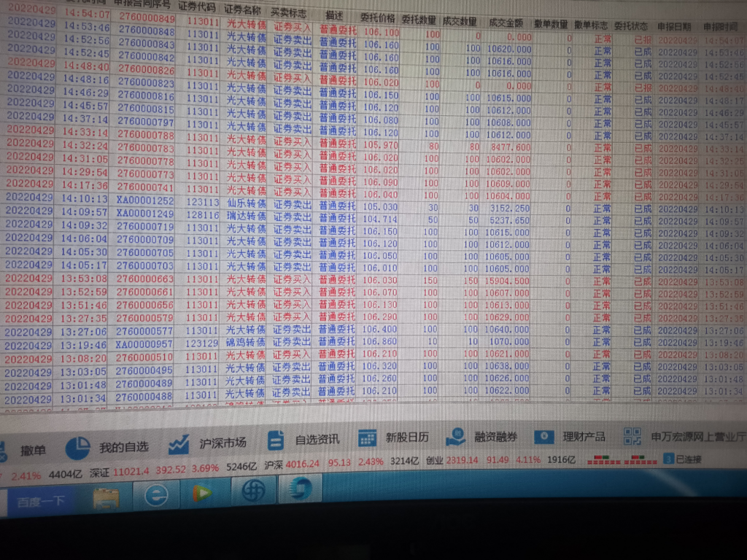The height and width of the screenshot is (560, 747).
Task: Click the red-green signal bars indicator
Action: tap(622, 460)
